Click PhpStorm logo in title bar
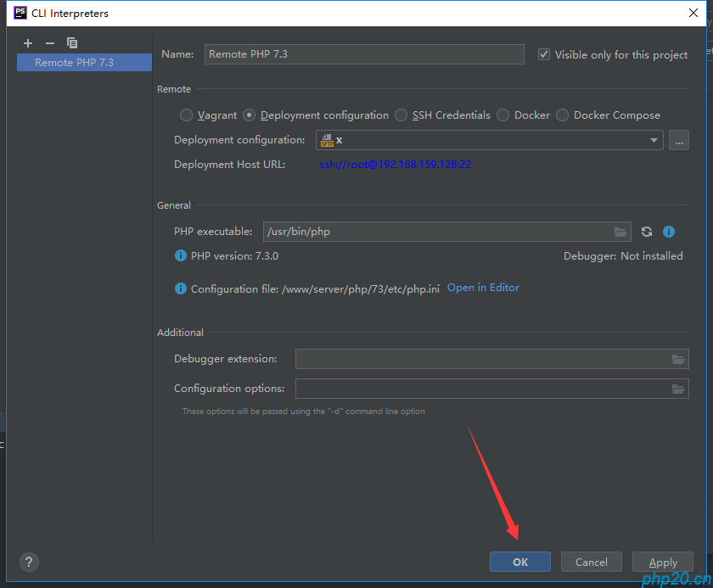Viewport: 713px width, 588px height. point(20,13)
